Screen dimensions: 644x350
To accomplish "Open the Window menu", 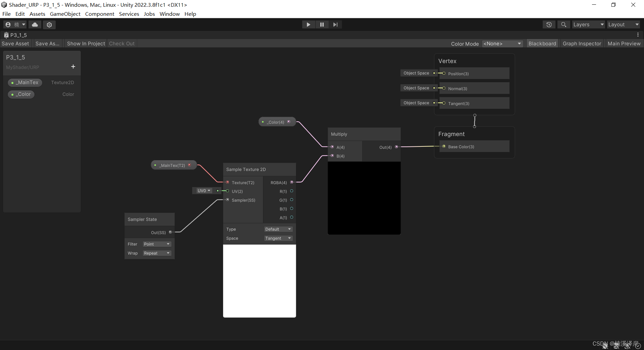I will [169, 14].
